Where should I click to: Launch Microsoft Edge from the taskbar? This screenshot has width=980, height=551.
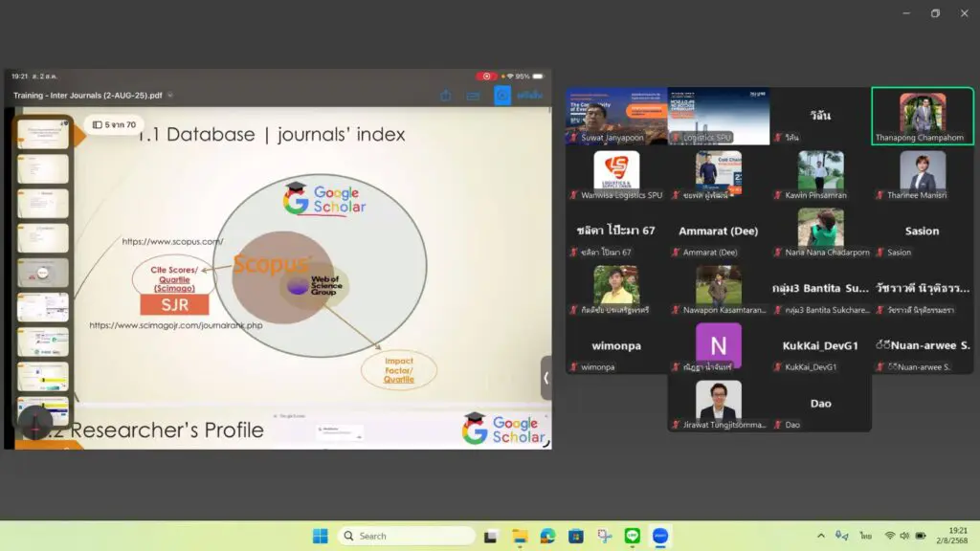pos(548,536)
